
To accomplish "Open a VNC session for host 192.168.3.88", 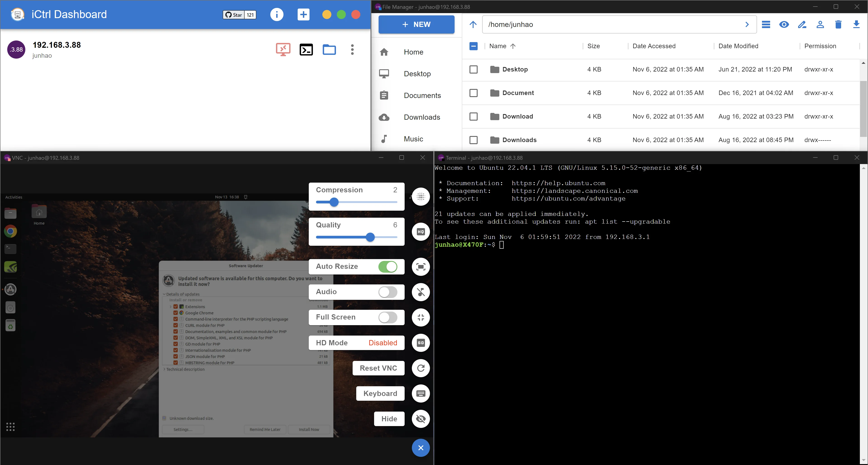I will click(283, 49).
